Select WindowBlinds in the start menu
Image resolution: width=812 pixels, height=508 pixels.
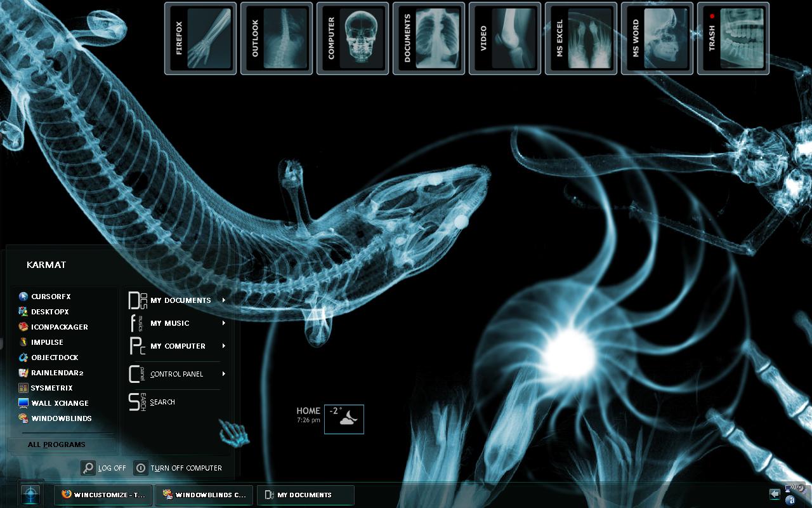(55, 418)
